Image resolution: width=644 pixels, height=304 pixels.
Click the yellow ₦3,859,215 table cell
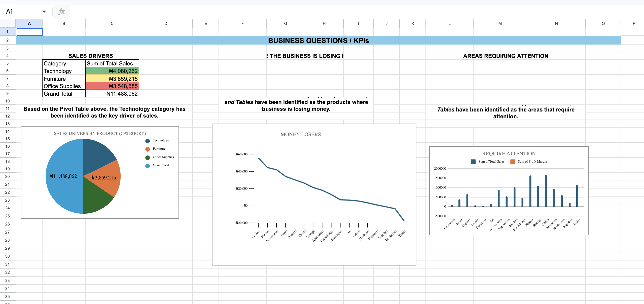pyautogui.click(x=112, y=79)
